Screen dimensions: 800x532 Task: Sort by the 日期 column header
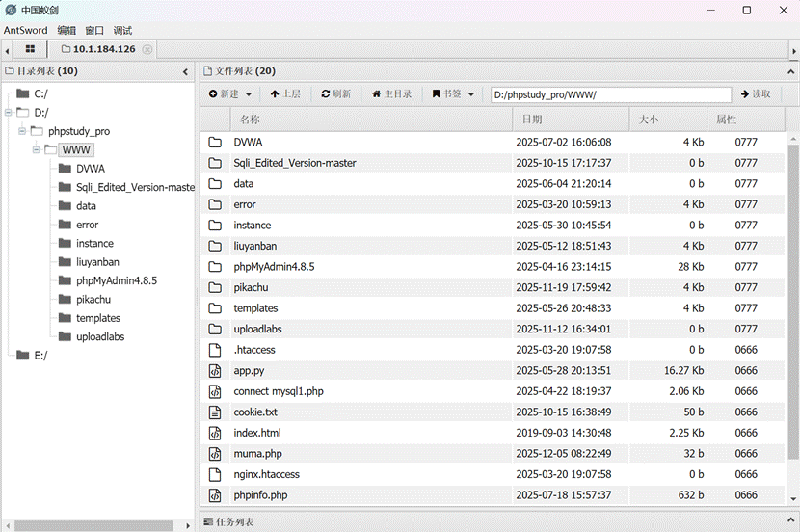571,120
